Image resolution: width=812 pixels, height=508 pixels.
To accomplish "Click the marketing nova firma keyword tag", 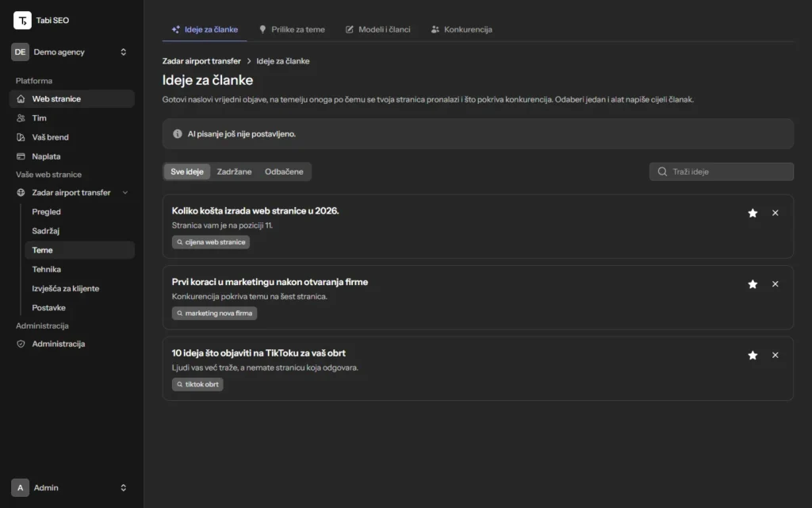I will (x=214, y=313).
